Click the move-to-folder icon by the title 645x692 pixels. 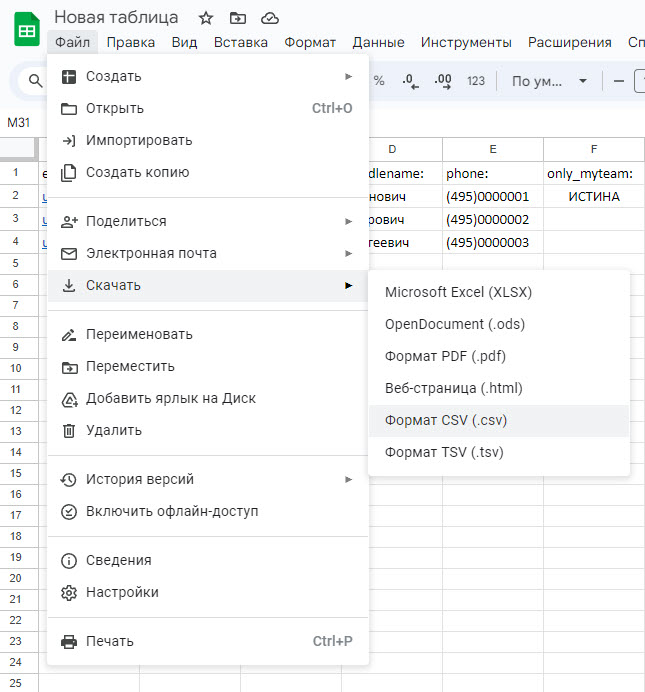coord(237,18)
